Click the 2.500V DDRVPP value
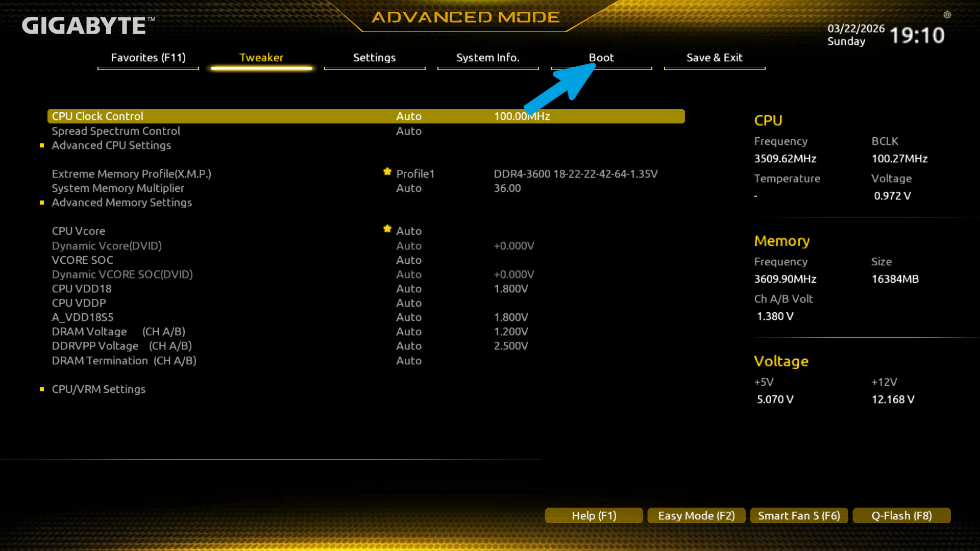This screenshot has width=980, height=551. (x=511, y=346)
